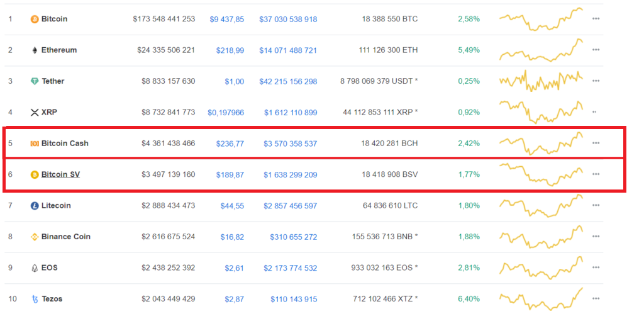
Task: Open the underlined Bitcoin SV link
Action: (x=61, y=174)
